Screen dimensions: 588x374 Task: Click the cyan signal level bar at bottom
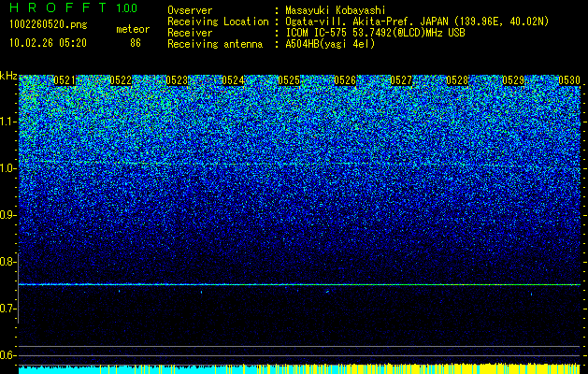point(300,369)
